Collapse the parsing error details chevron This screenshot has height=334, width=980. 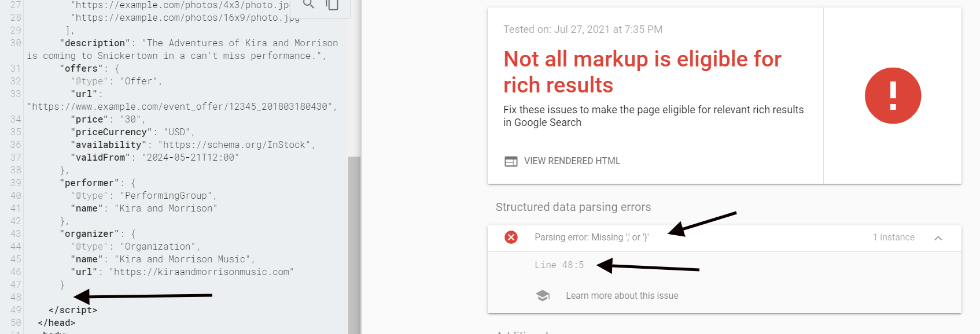point(938,238)
